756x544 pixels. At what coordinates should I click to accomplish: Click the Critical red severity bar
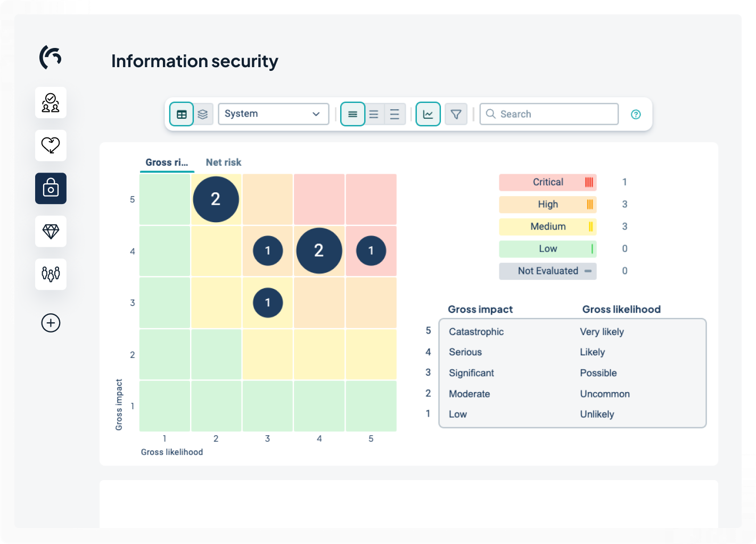point(547,182)
